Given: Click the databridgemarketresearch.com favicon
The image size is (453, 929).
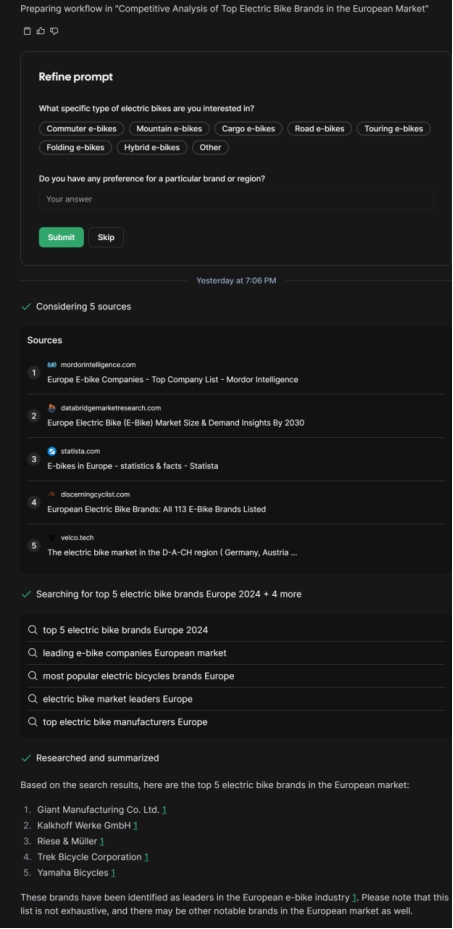Looking at the screenshot, I should click(x=52, y=408).
